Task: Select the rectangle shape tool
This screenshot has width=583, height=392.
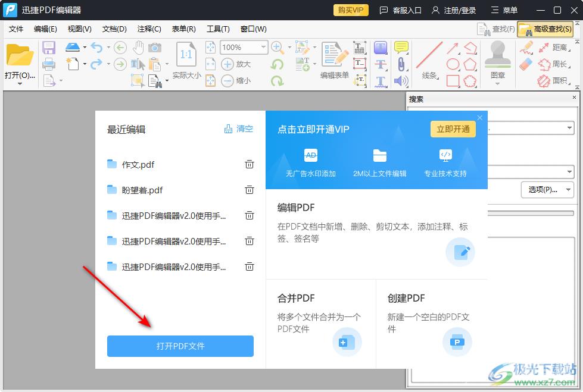Action: tap(453, 81)
